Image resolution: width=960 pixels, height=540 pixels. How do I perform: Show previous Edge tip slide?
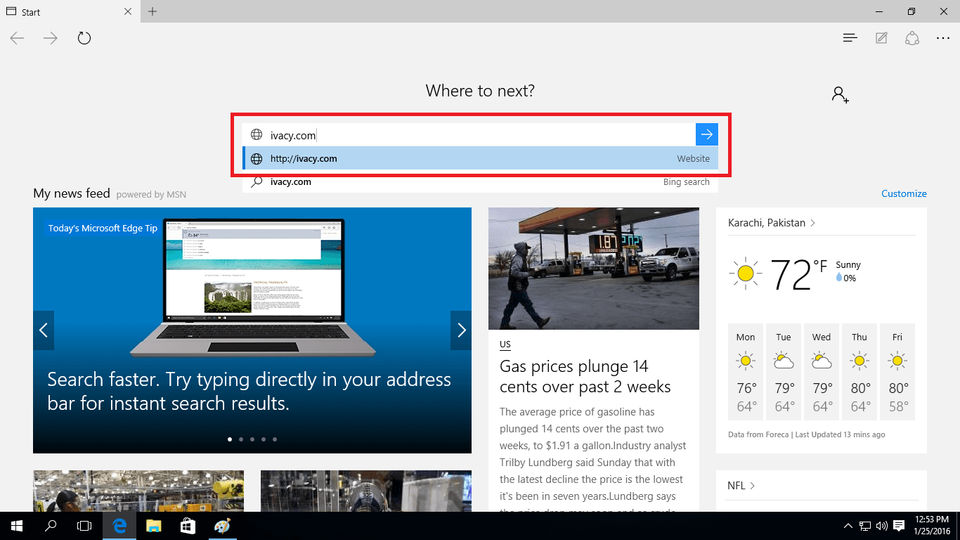(x=43, y=330)
